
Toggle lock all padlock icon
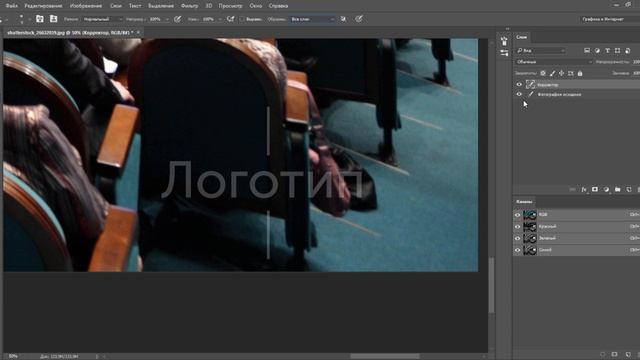(x=580, y=73)
